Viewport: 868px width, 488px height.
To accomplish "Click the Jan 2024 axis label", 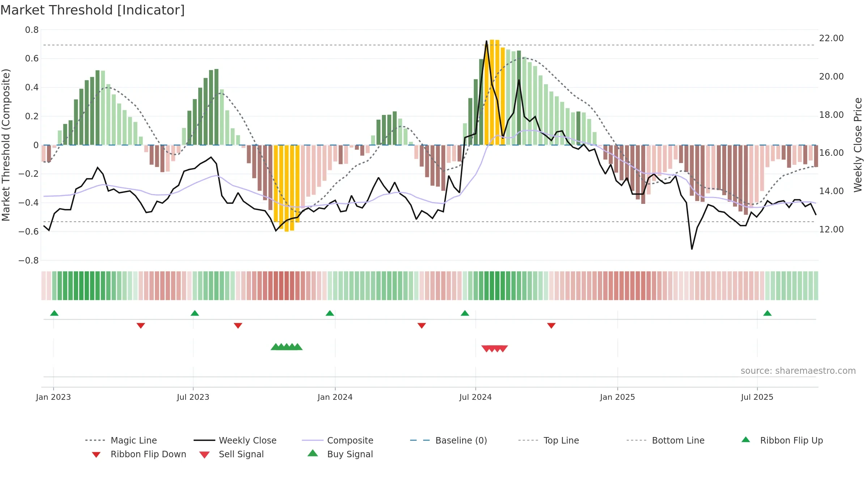I will coord(335,397).
